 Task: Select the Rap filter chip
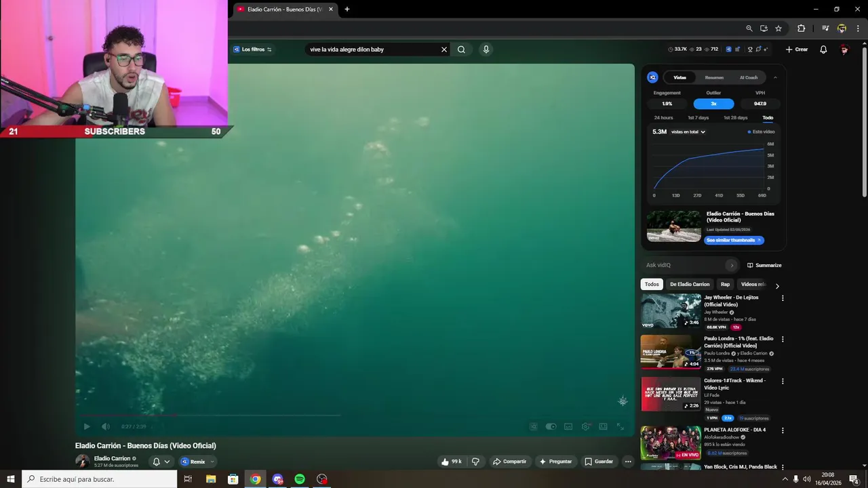tap(725, 285)
